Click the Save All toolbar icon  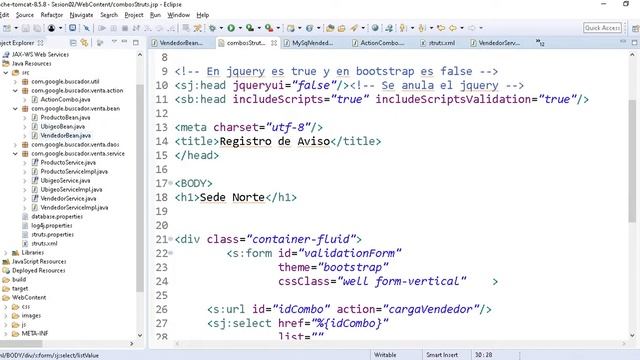pos(37,28)
